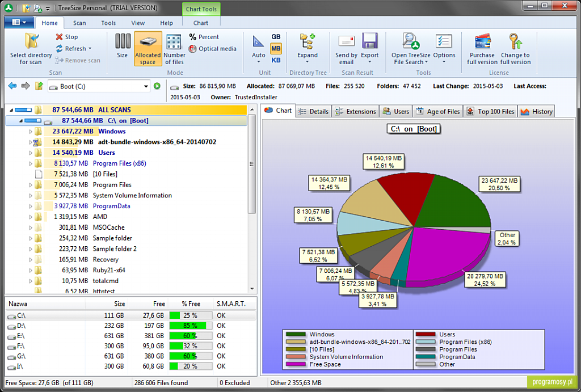Set unit to KB
Viewport: 581px width, 392px height.
(276, 60)
